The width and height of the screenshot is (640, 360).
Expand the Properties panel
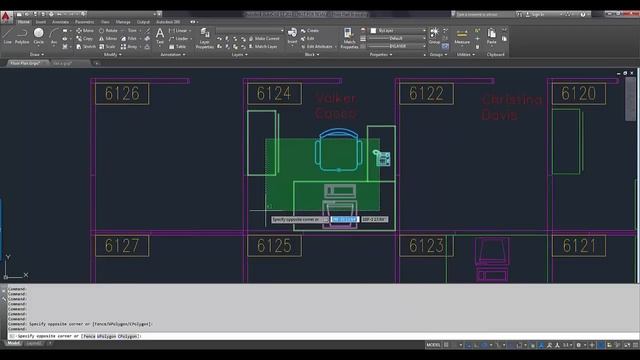pyautogui.click(x=380, y=54)
